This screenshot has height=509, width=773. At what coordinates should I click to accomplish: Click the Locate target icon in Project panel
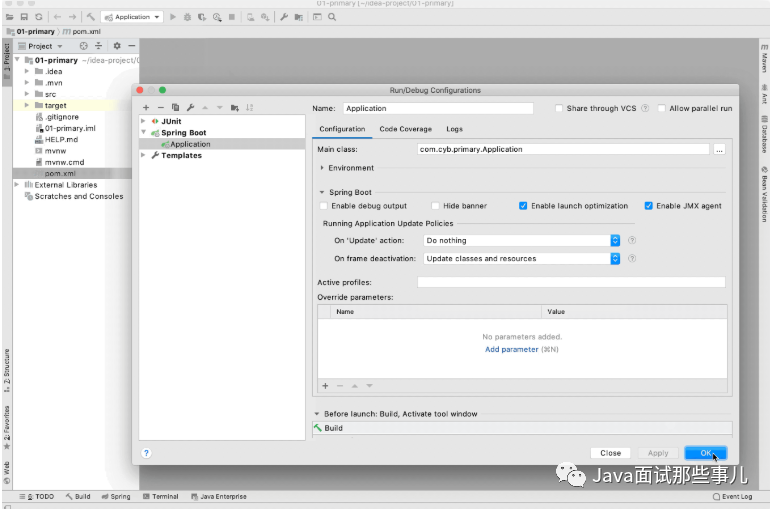83,46
